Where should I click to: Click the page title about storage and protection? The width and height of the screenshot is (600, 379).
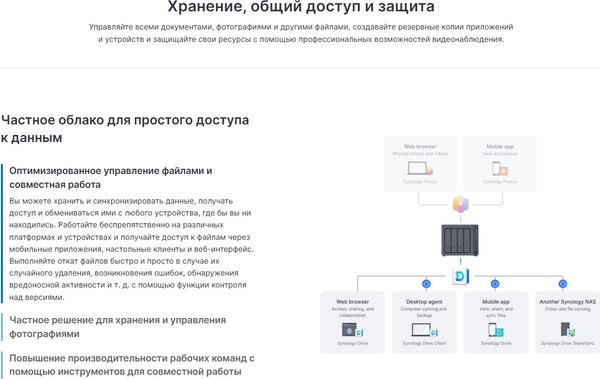tap(301, 7)
